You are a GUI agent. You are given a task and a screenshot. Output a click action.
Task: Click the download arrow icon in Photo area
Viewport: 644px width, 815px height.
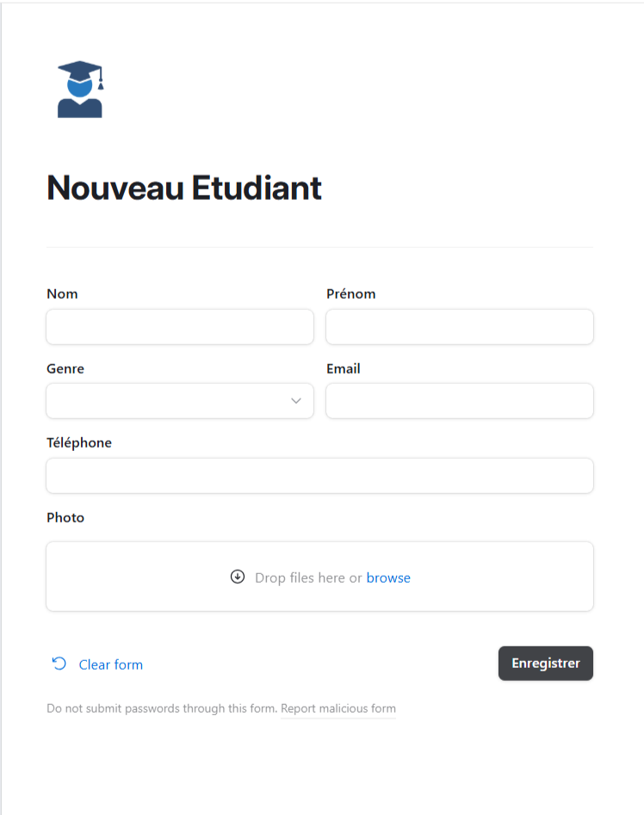(x=238, y=577)
